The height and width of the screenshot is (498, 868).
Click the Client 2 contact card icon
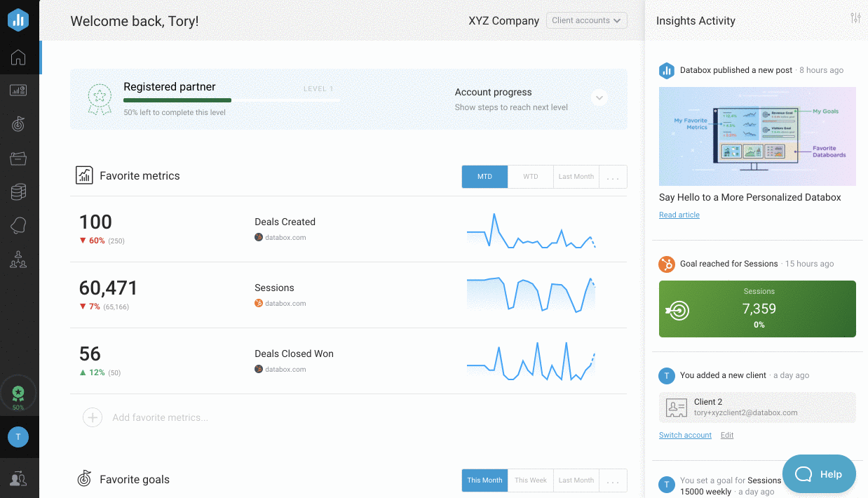(676, 408)
